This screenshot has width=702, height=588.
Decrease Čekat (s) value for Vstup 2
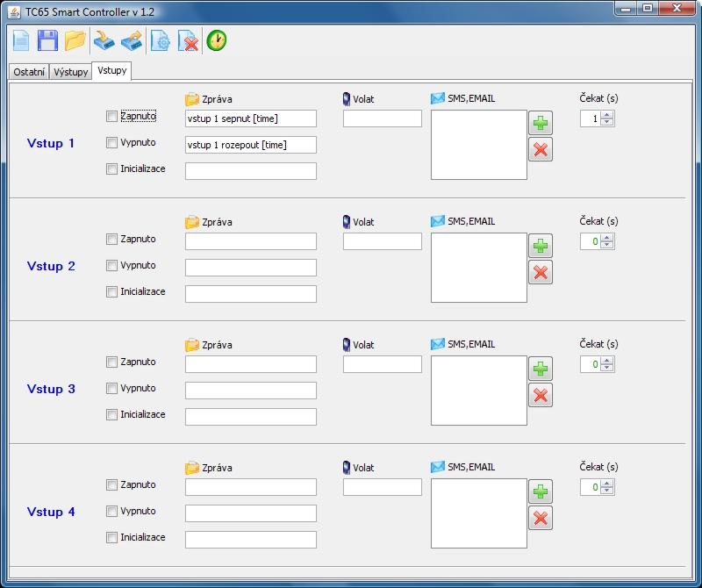coord(607,245)
